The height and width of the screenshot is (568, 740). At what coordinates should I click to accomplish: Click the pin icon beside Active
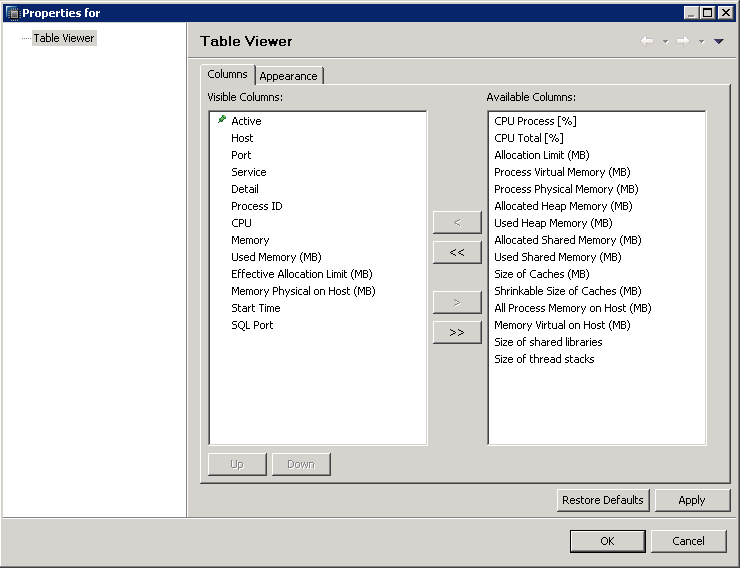tap(222, 120)
